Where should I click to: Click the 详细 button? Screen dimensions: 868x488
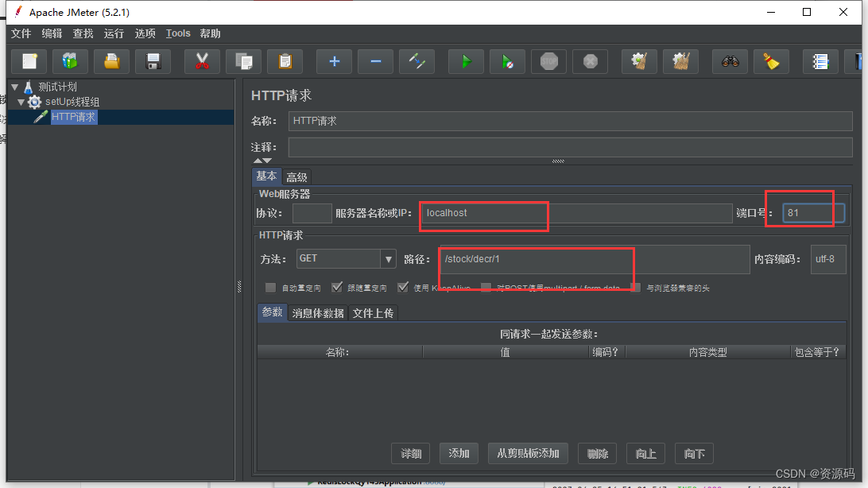tap(411, 454)
